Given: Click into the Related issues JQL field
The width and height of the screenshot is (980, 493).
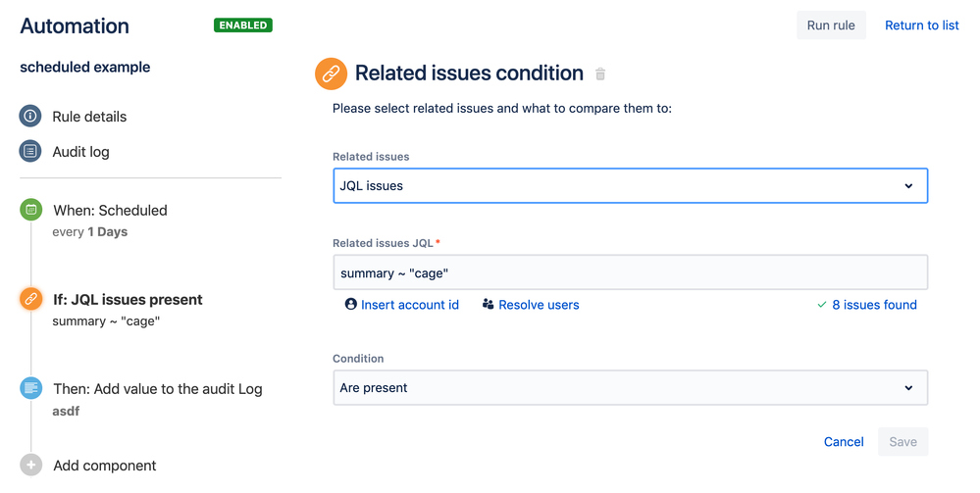Looking at the screenshot, I should click(x=630, y=273).
